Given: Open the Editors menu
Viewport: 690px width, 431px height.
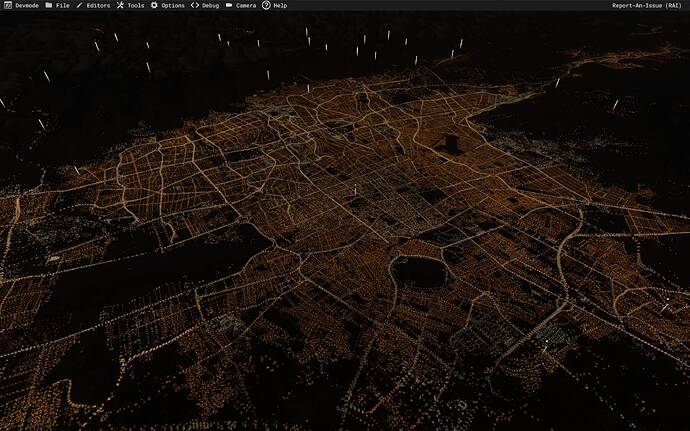Looking at the screenshot, I should pos(93,5).
